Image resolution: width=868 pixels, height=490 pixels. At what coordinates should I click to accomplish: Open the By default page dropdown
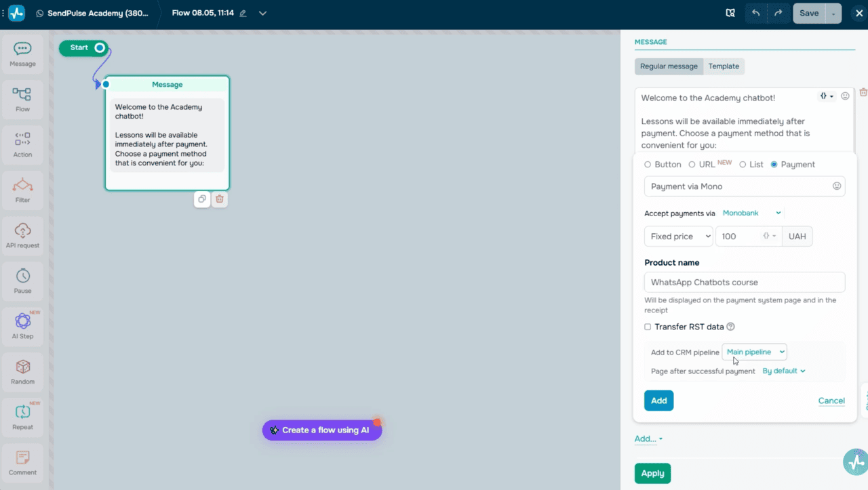coord(784,371)
